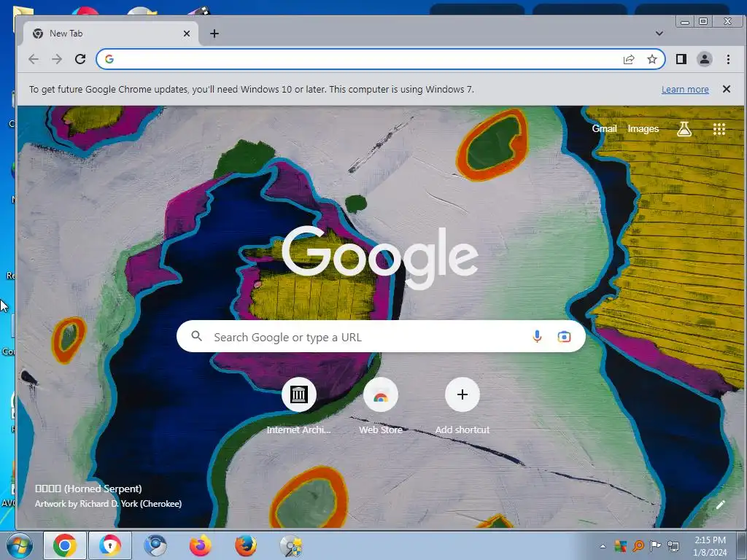Show hidden system tray icons
Viewport: 747px width, 560px height.
(603, 546)
